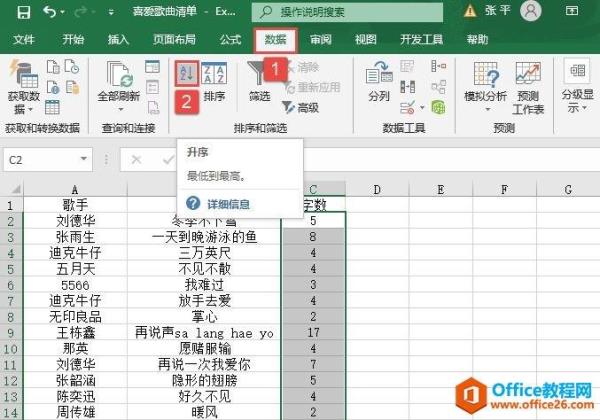Click the Data Validation icon
This screenshot has width=600, height=420.
(x=407, y=107)
